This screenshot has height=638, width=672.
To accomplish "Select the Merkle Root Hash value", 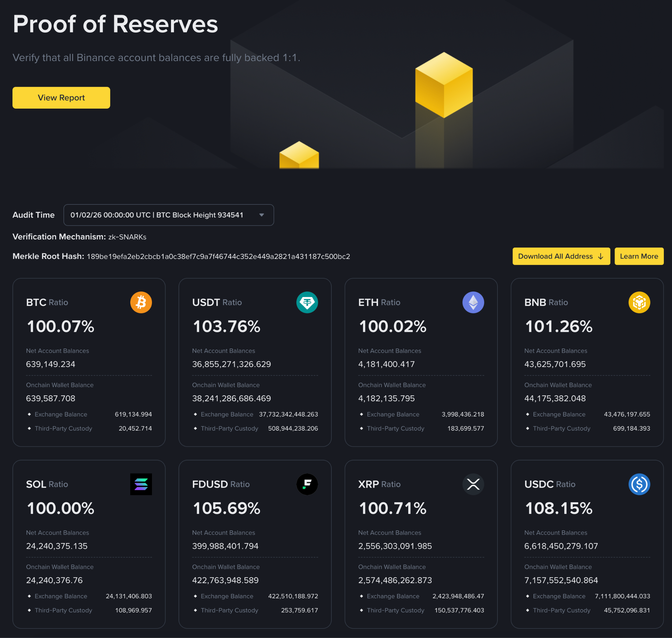I will (x=218, y=256).
